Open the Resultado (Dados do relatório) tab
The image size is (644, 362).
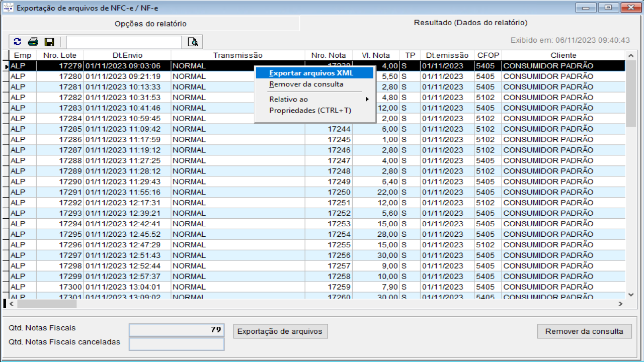tap(470, 23)
